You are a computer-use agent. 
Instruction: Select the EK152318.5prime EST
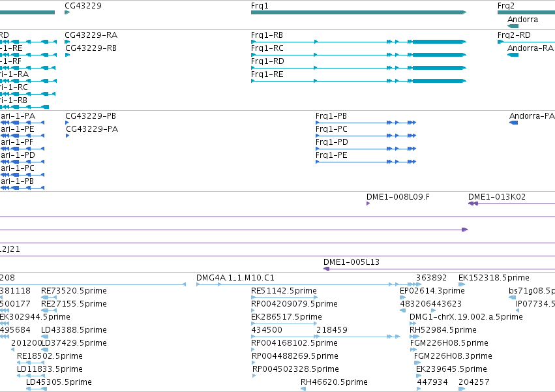462,284
